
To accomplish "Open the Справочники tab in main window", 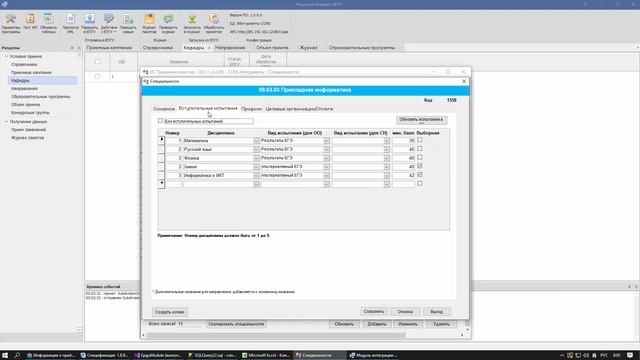I will pos(158,48).
